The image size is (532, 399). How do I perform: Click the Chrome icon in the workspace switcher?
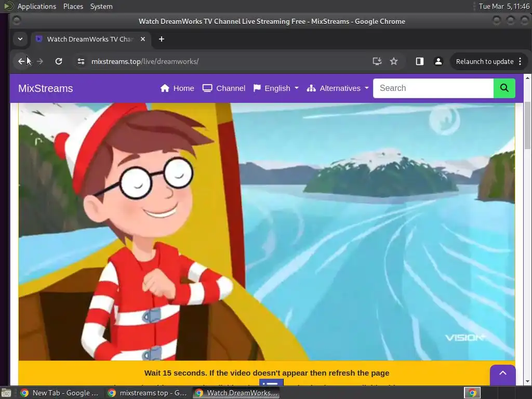pos(472,393)
